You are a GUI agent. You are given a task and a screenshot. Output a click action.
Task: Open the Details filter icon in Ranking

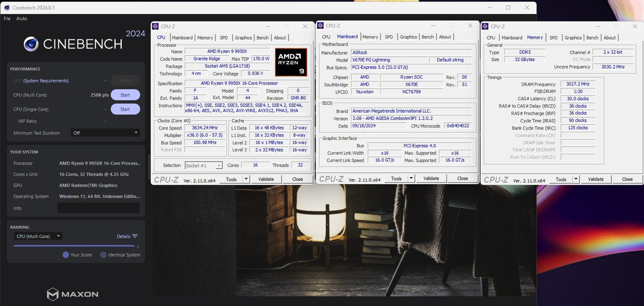135,236
